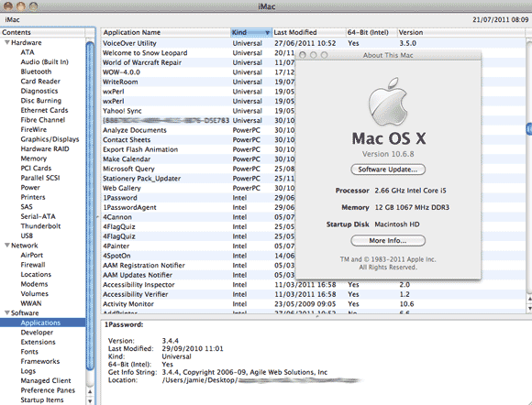Select Graphics/Displays in the sidebar
The height and width of the screenshot is (405, 532).
[50, 139]
